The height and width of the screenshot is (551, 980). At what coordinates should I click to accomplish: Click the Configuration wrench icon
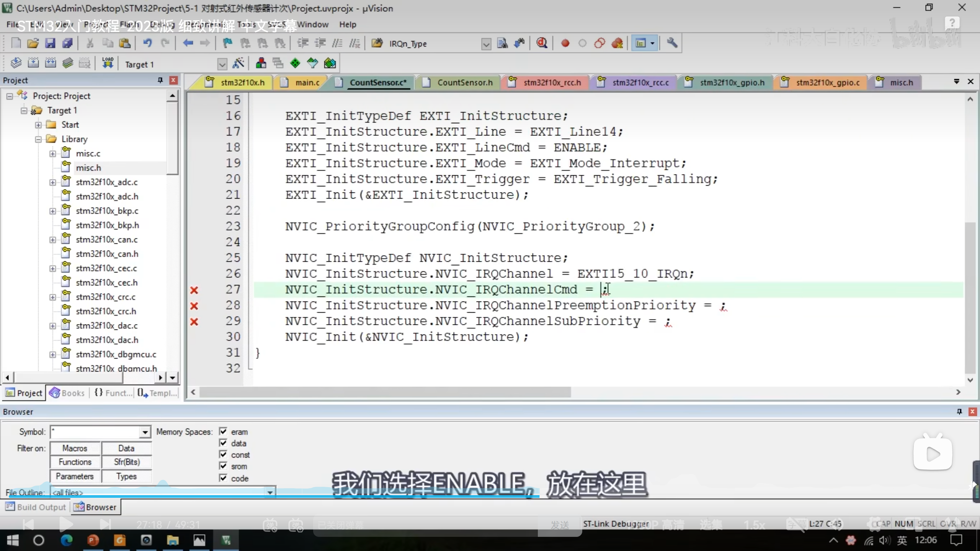pos(672,43)
